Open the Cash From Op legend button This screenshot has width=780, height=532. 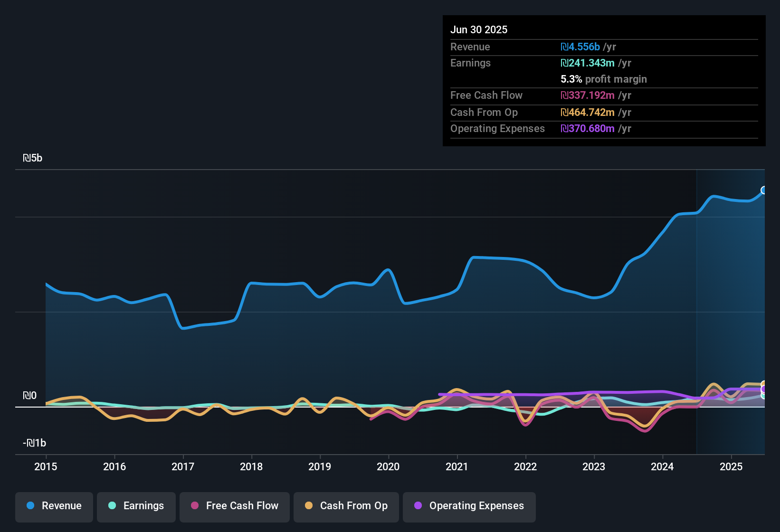click(x=346, y=506)
